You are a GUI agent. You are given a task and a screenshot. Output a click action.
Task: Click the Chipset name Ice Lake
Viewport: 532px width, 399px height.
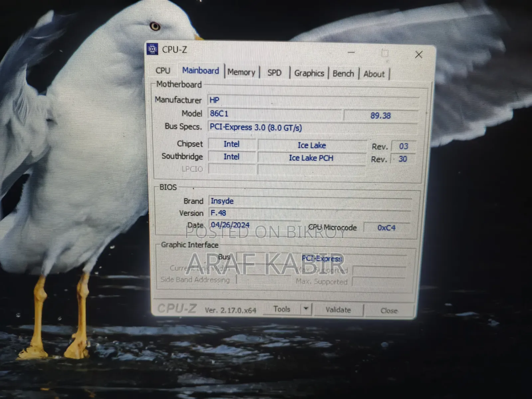point(312,145)
